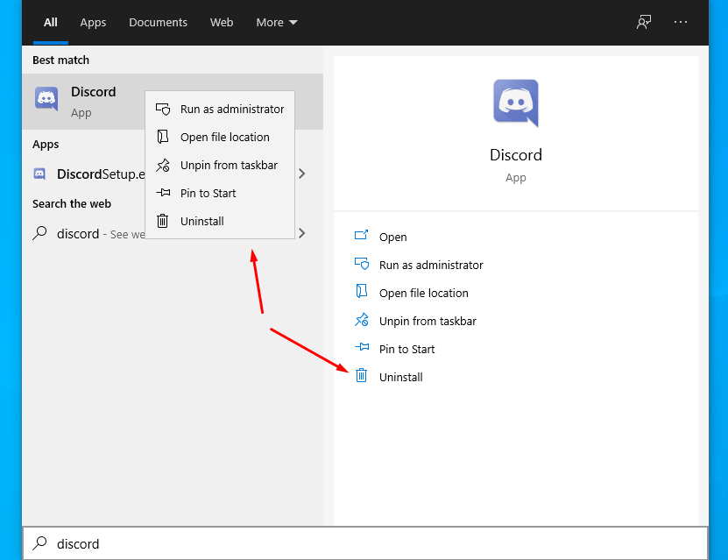Click the search input field containing discord

(365, 543)
